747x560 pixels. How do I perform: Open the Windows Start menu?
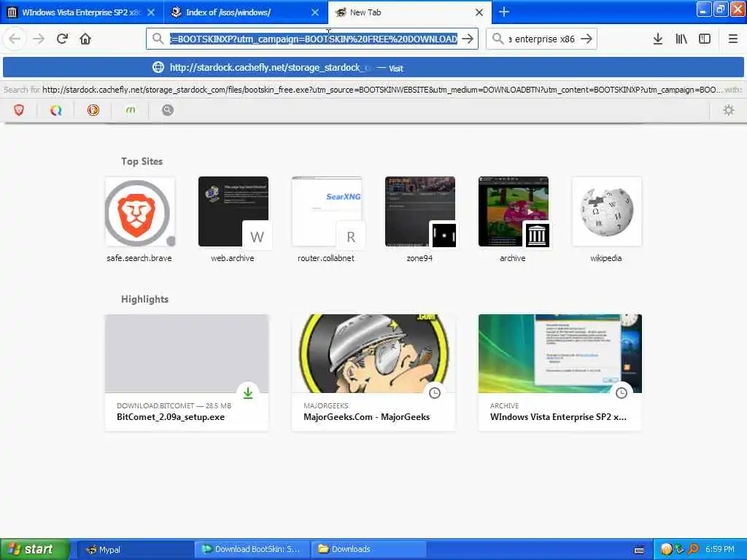[34, 549]
